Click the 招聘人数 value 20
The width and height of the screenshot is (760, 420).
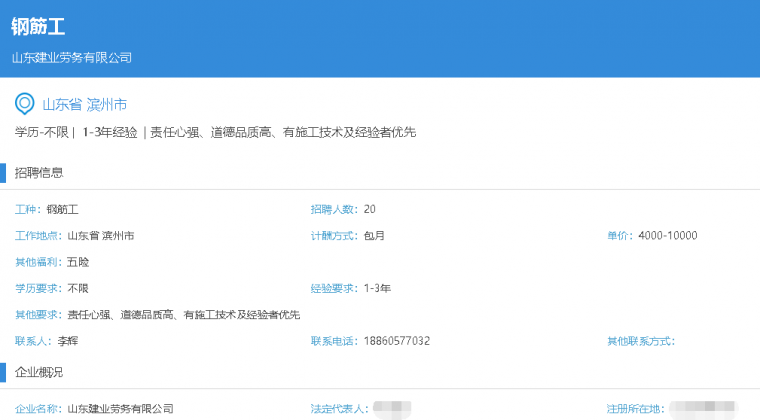point(370,209)
